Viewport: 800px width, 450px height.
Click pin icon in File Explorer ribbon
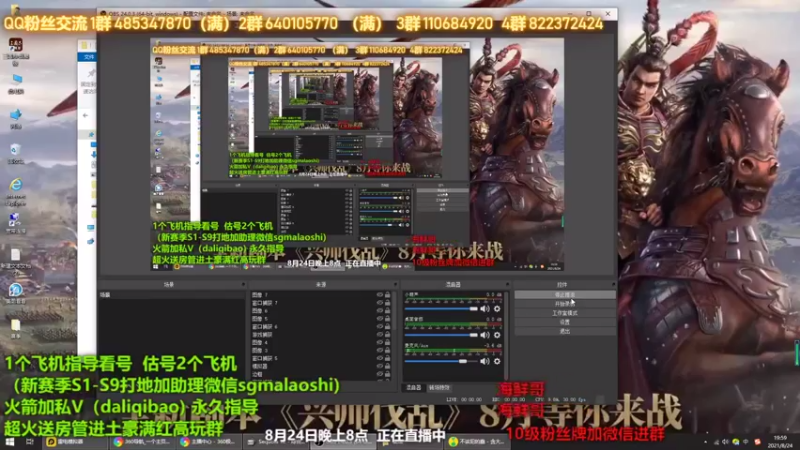coord(91,73)
